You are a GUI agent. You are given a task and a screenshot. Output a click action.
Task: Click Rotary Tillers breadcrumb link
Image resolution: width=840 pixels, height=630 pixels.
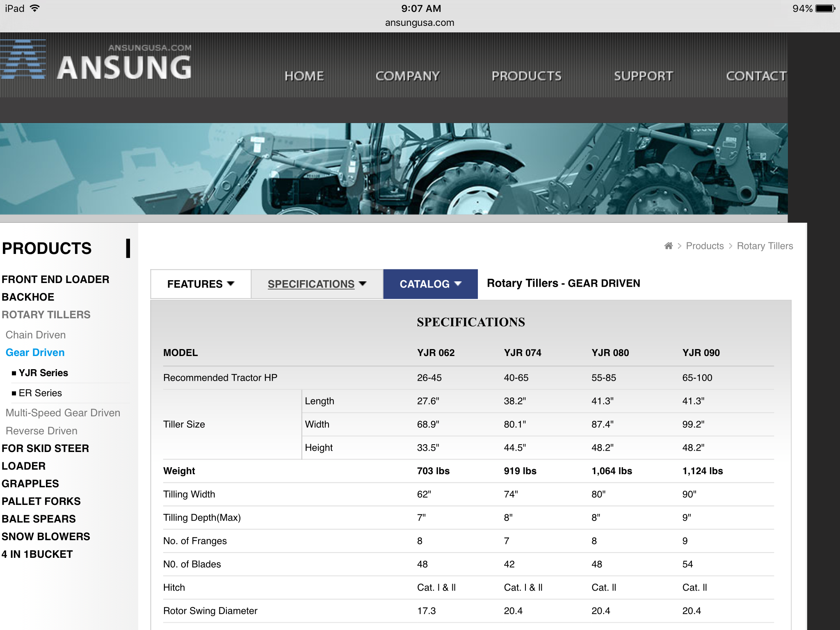765,246
